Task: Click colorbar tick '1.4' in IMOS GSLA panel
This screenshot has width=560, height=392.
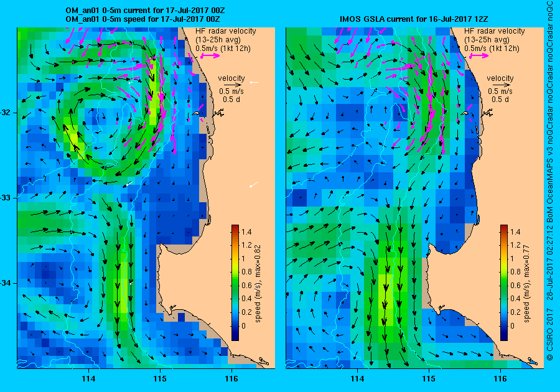Action: [x=515, y=232]
